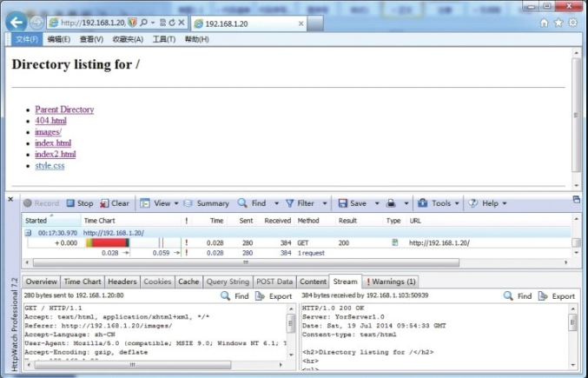Click the request time chart bar

point(108,242)
